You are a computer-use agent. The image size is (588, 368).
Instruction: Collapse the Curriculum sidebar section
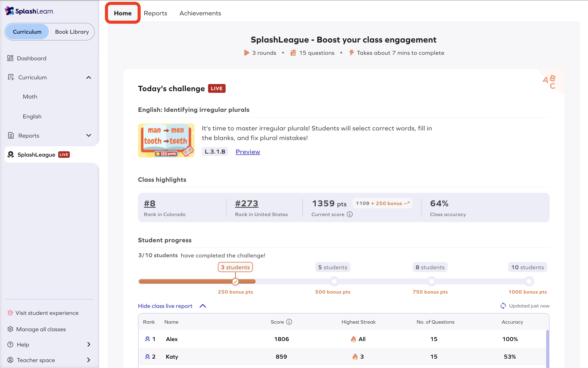(x=89, y=77)
